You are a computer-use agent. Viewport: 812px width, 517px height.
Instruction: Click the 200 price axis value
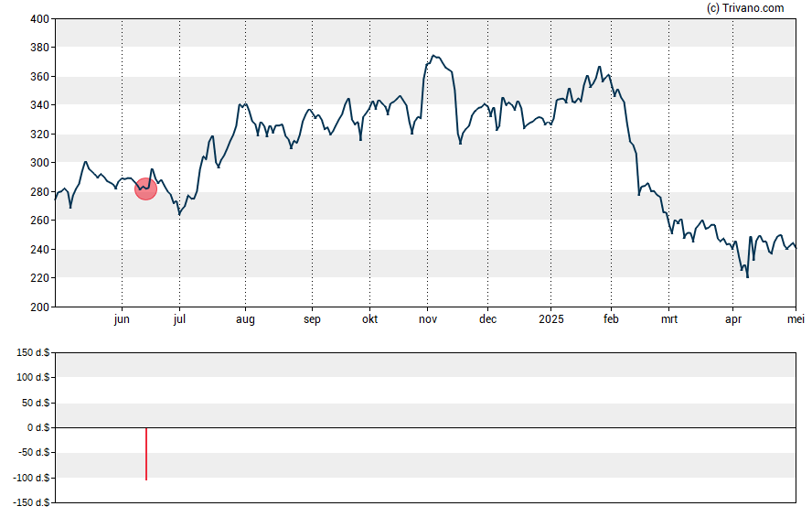pos(40,307)
